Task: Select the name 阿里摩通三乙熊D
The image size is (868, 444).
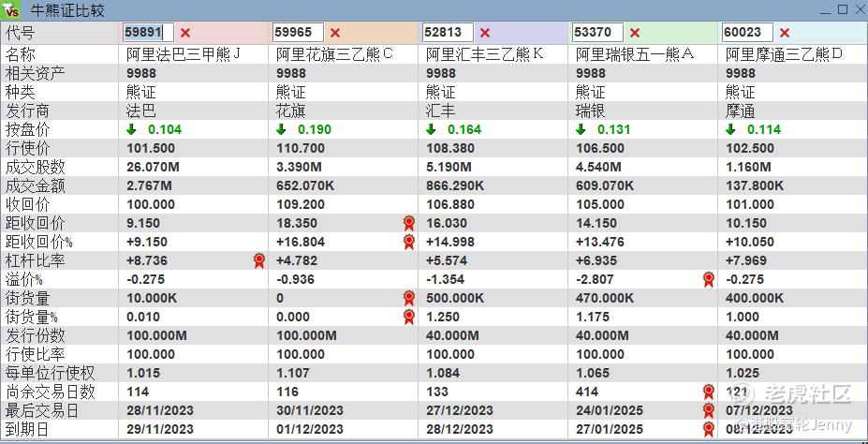Action: [x=785, y=54]
